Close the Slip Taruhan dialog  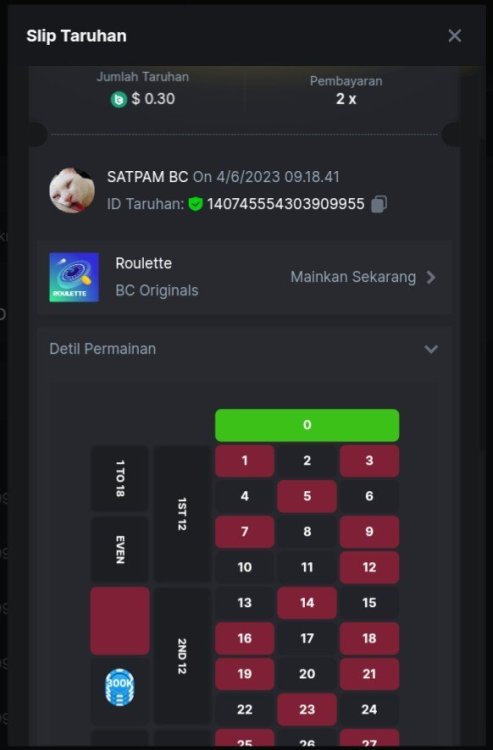[454, 35]
